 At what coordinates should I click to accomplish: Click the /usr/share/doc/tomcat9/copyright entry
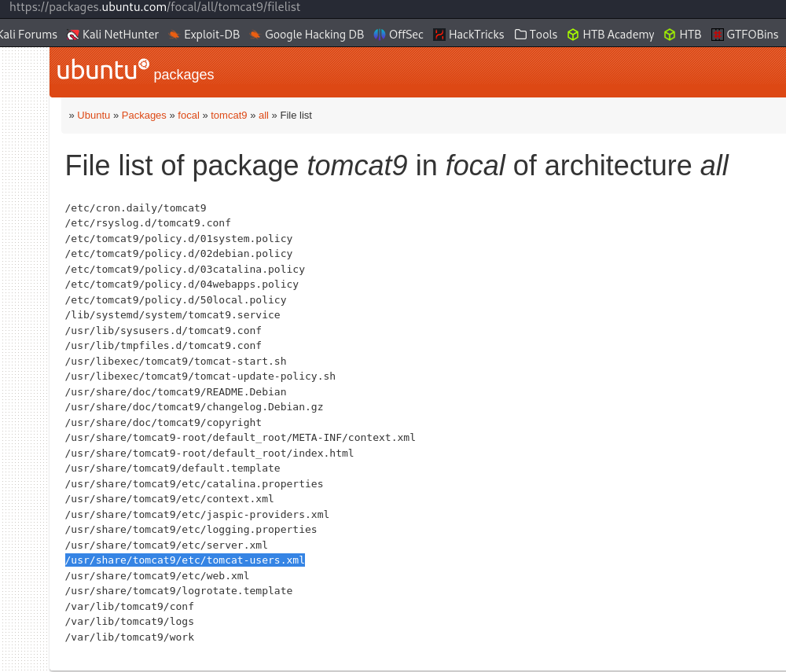pos(163,422)
